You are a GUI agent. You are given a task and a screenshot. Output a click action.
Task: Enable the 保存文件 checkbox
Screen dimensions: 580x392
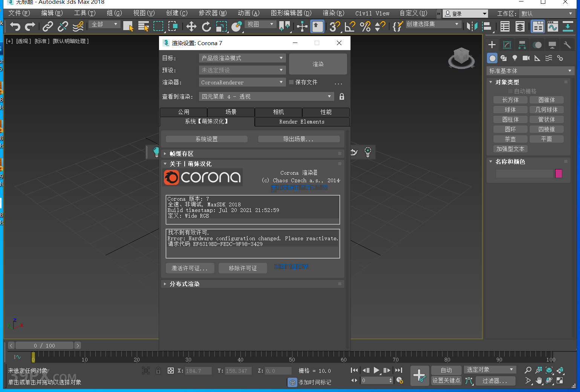tap(291, 82)
